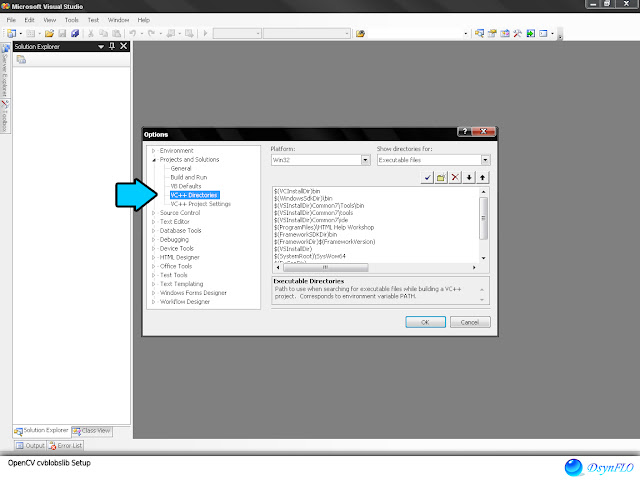
Task: Click the Save All toolbar icon
Action: (x=75, y=33)
